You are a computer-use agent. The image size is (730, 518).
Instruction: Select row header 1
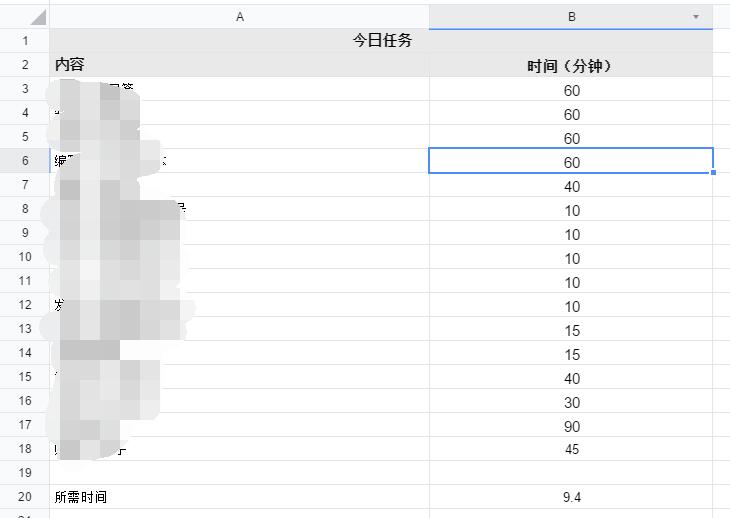click(x=25, y=40)
